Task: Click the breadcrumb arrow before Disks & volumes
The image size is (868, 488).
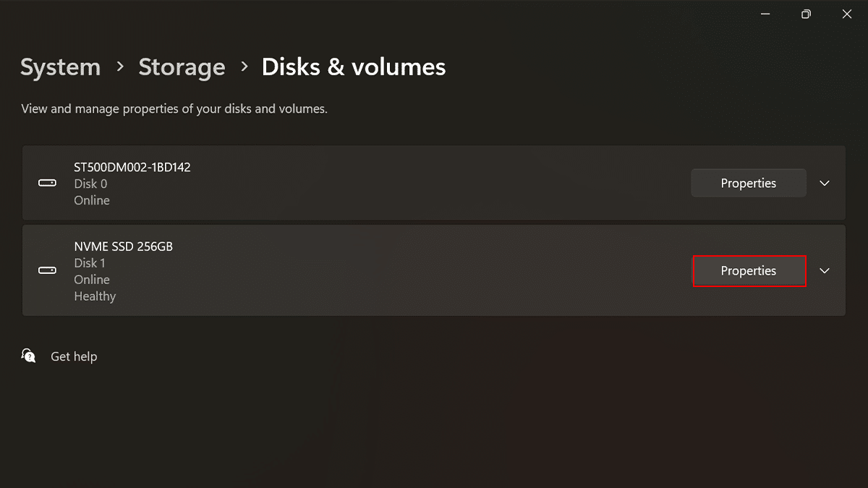Action: pyautogui.click(x=244, y=67)
